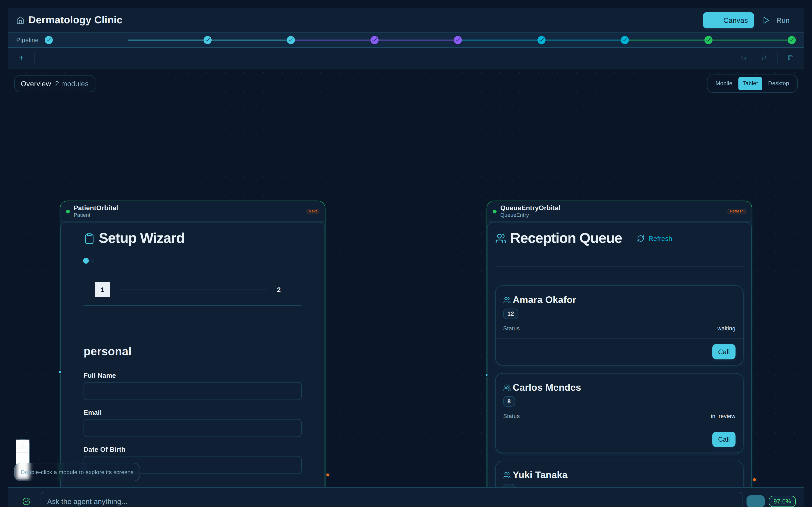
Task: Open the Overview 2 modules breadcrumb
Action: click(x=55, y=84)
